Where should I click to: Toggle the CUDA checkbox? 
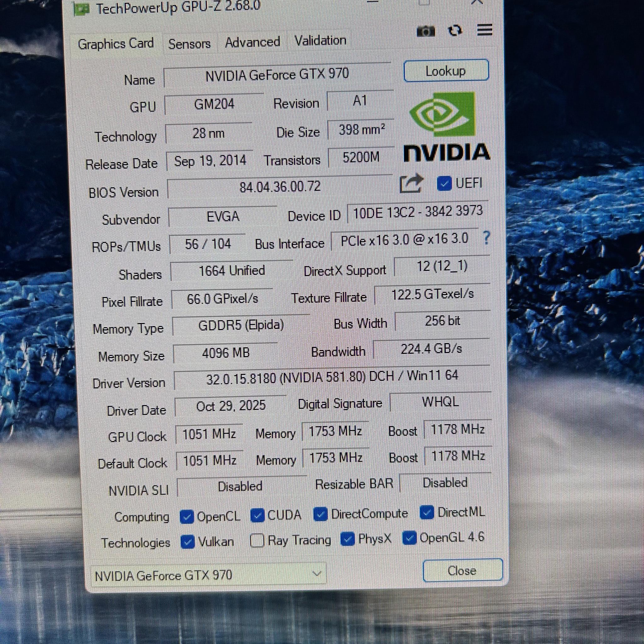point(257,516)
